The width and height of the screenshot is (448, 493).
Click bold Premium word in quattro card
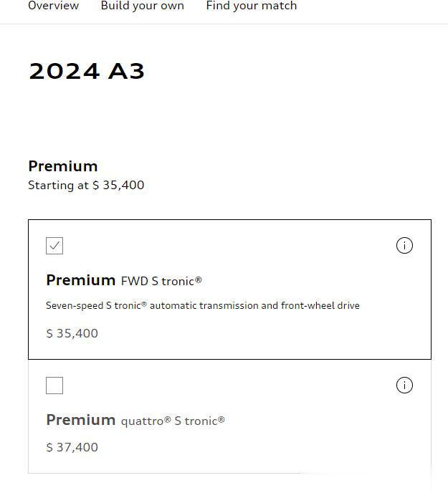(x=81, y=420)
